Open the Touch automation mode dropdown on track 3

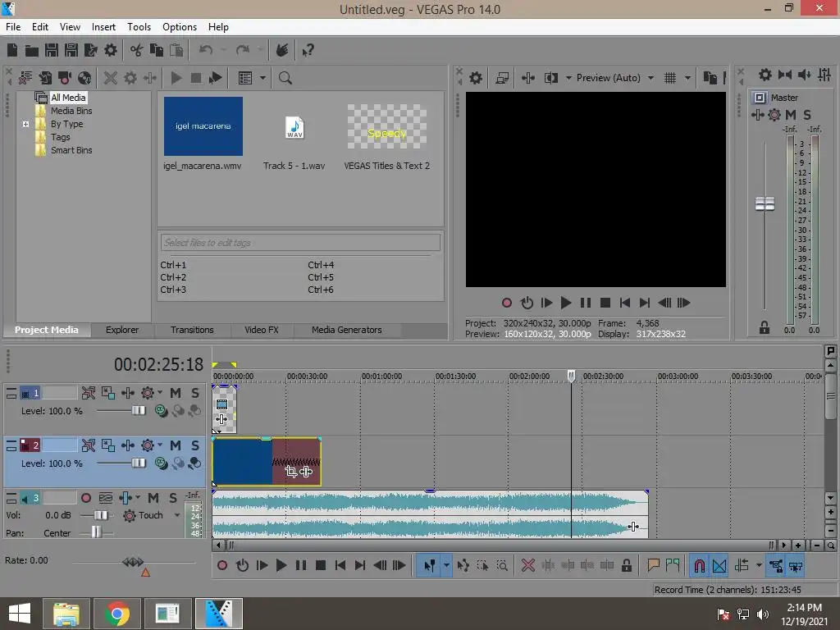177,515
